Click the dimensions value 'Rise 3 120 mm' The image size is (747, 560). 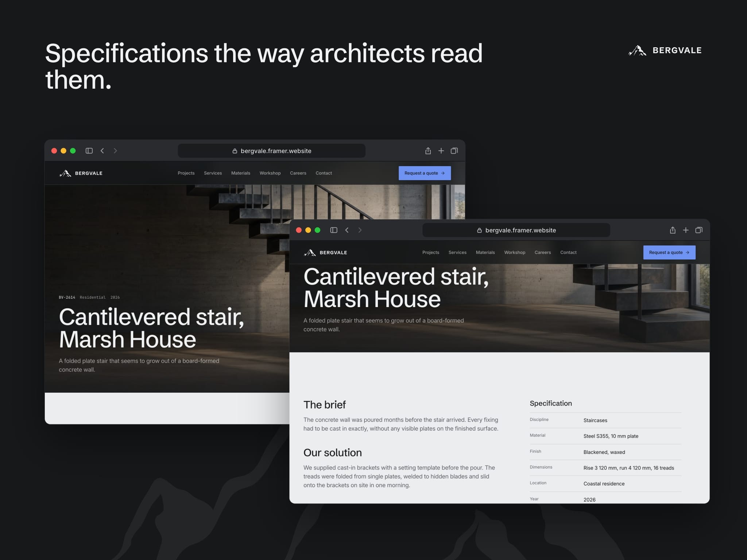[600, 468]
